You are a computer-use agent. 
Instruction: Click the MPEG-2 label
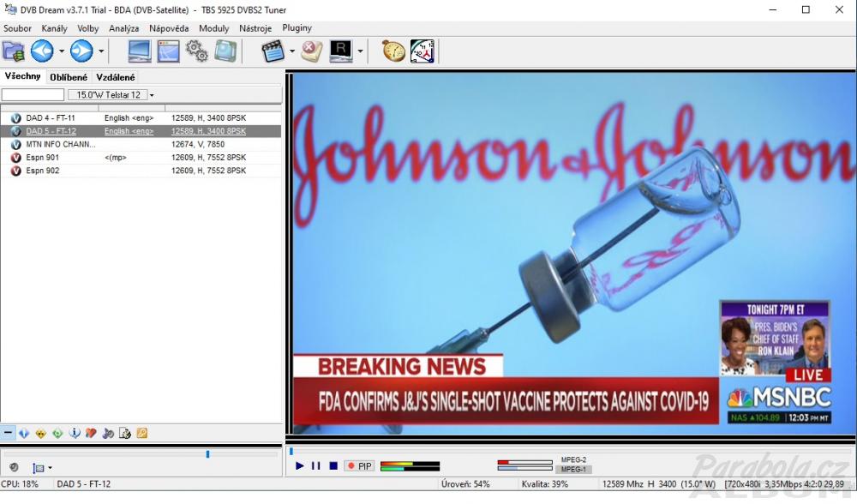[x=573, y=460]
